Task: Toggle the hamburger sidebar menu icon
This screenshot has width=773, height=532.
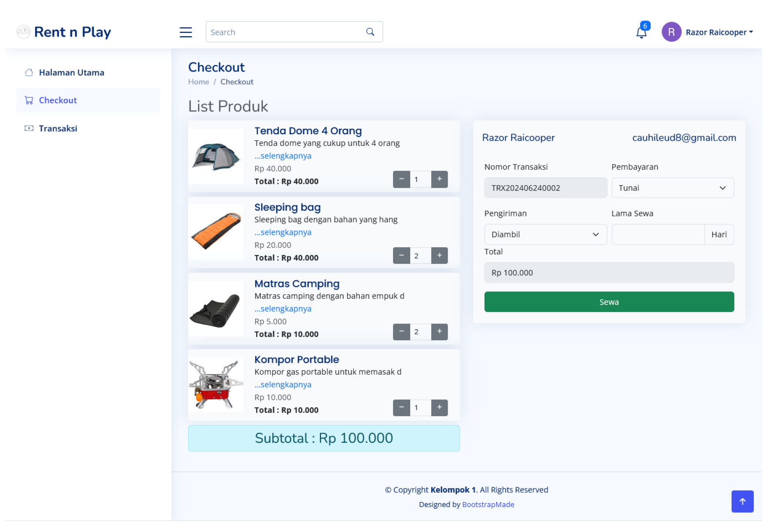Action: [x=186, y=32]
